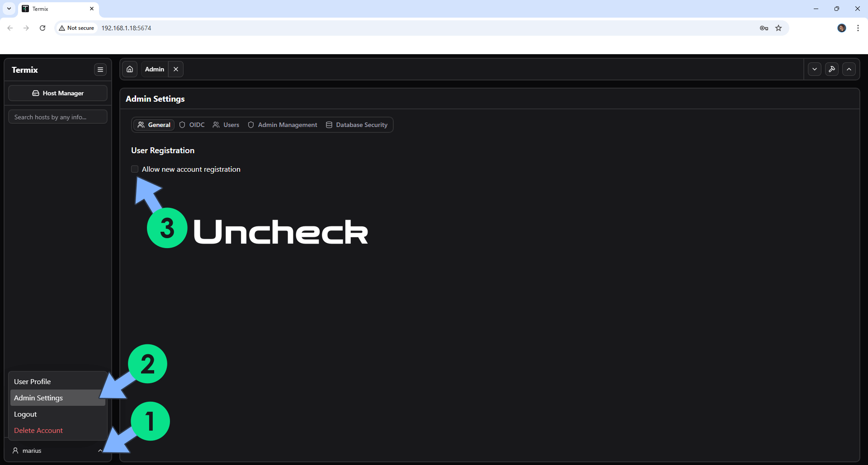Screen dimensions: 868x465
Task: Close the Admin tab
Action: click(x=176, y=69)
